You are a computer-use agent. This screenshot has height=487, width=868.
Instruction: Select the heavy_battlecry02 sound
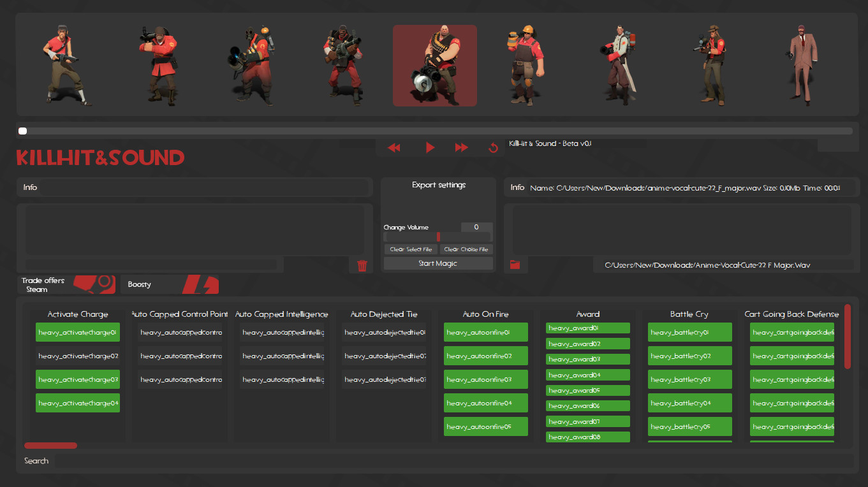pos(689,356)
